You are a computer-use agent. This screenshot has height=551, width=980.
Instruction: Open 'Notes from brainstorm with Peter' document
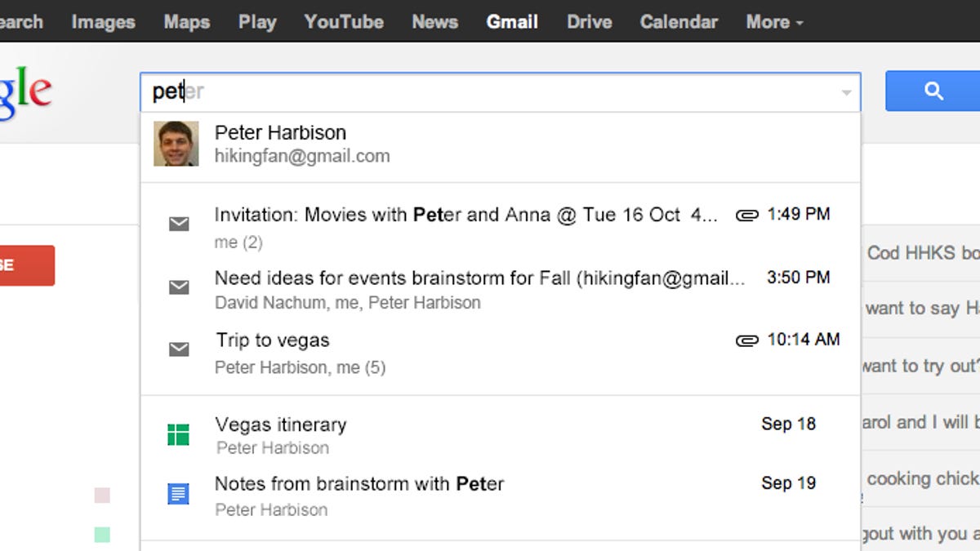pos(359,484)
